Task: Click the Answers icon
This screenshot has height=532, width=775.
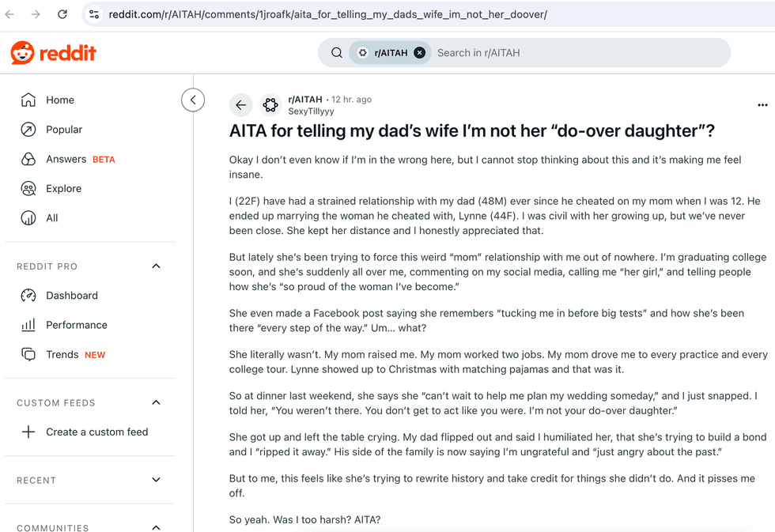Action: [x=28, y=159]
